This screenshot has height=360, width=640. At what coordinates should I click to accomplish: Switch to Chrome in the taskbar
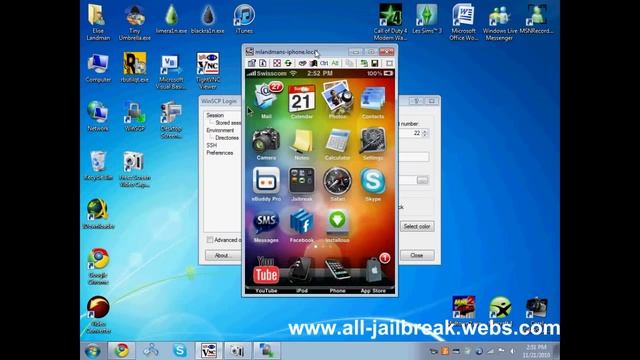(121, 351)
